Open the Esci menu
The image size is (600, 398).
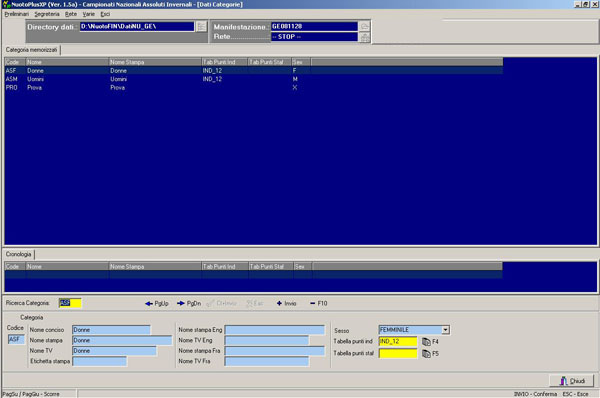[105, 14]
